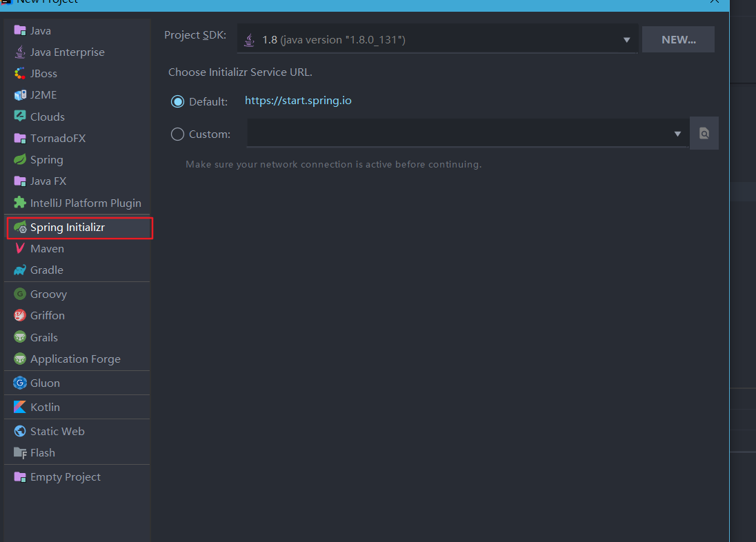Click the 'Default:' label text
This screenshot has width=756, height=542.
pos(208,102)
